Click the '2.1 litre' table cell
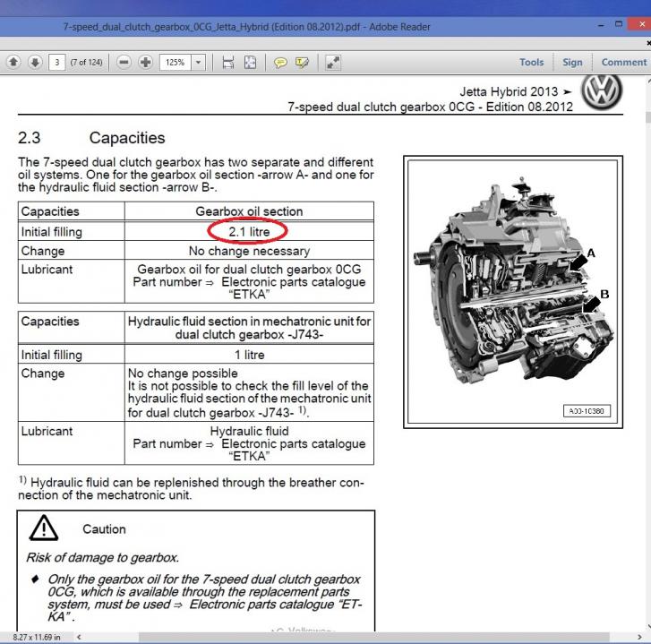The height and width of the screenshot is (644, 651). (249, 232)
